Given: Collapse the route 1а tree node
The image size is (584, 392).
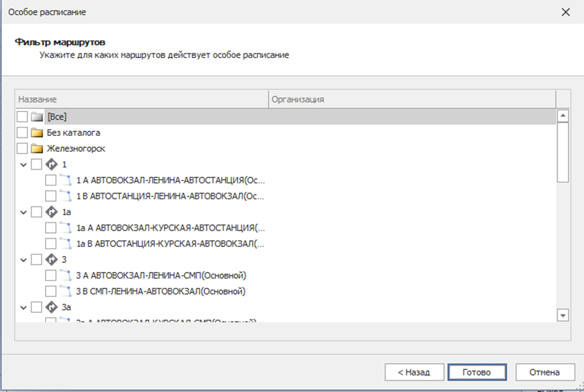Looking at the screenshot, I should [23, 212].
